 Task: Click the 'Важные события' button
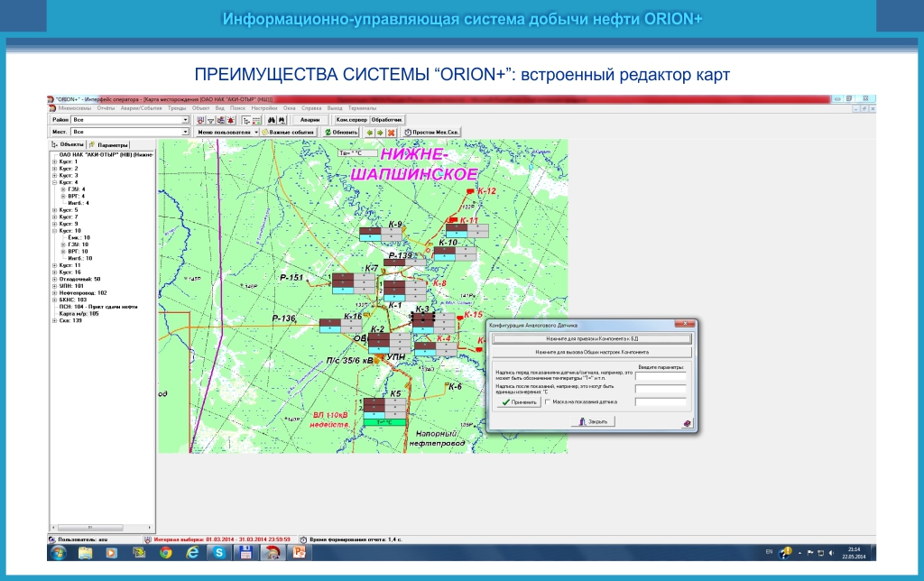(x=288, y=133)
